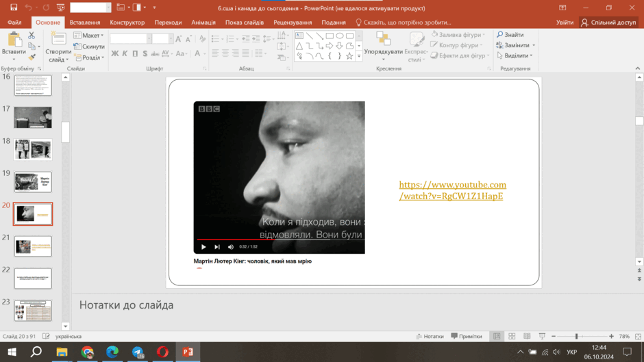Switch to the Вставлення tab
Image resolution: width=644 pixels, height=362 pixels.
tap(84, 23)
